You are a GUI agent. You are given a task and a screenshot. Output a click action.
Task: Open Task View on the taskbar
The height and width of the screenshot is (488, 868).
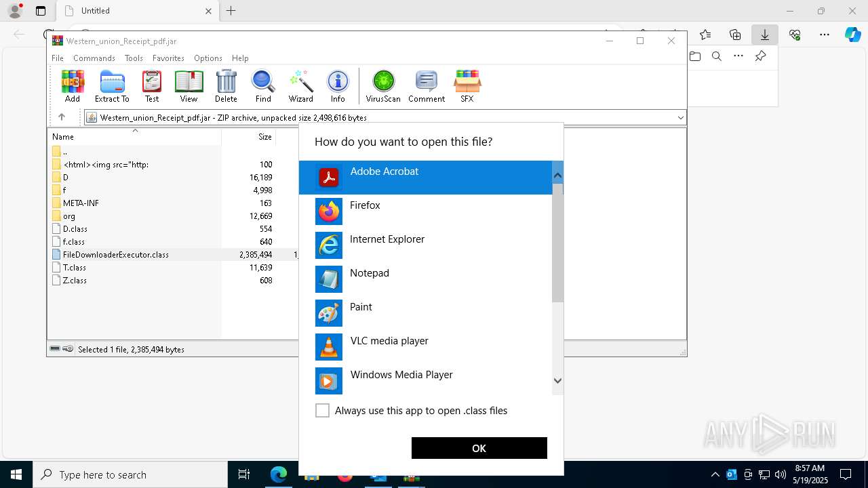pos(244,474)
